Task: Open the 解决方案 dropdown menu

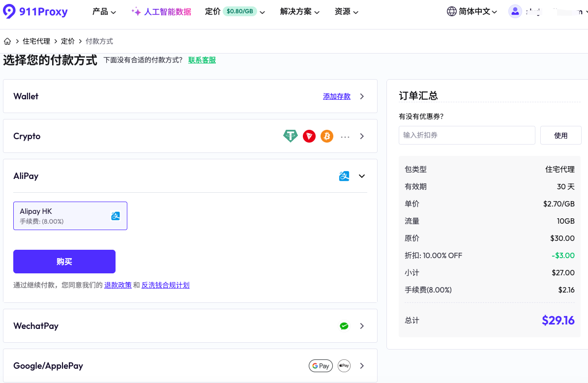Action: (x=299, y=12)
